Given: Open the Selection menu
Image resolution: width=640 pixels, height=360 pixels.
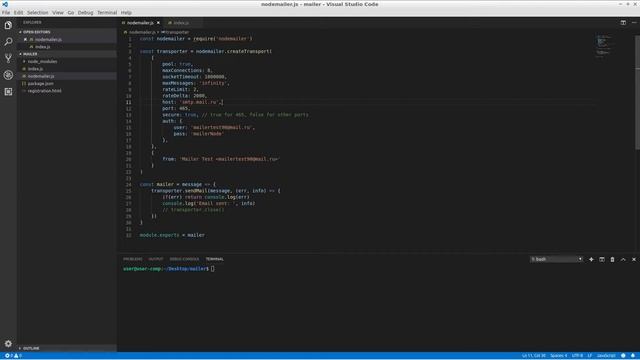Looking at the screenshot, I should click(38, 13).
